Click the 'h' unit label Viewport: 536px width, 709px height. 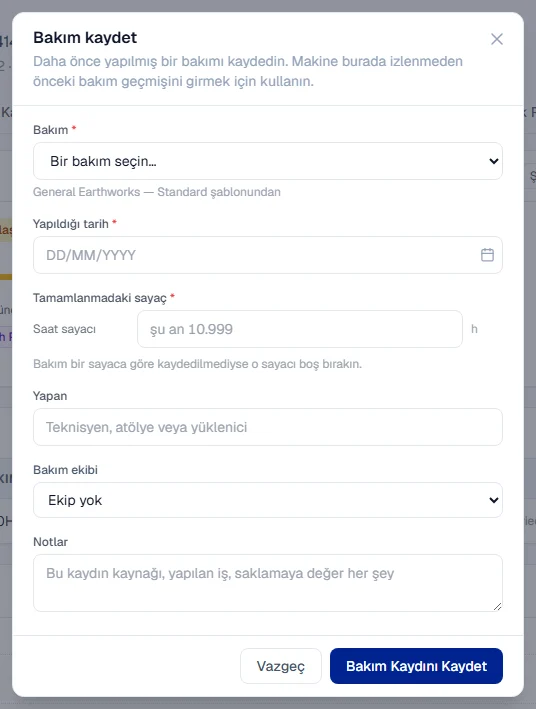474,329
